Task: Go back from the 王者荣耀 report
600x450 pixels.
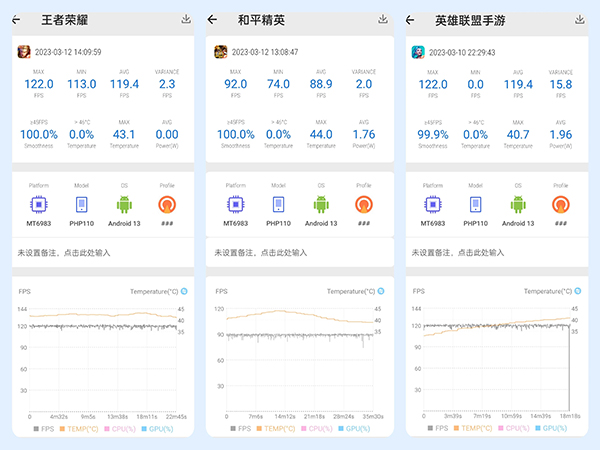Action: 16,20
